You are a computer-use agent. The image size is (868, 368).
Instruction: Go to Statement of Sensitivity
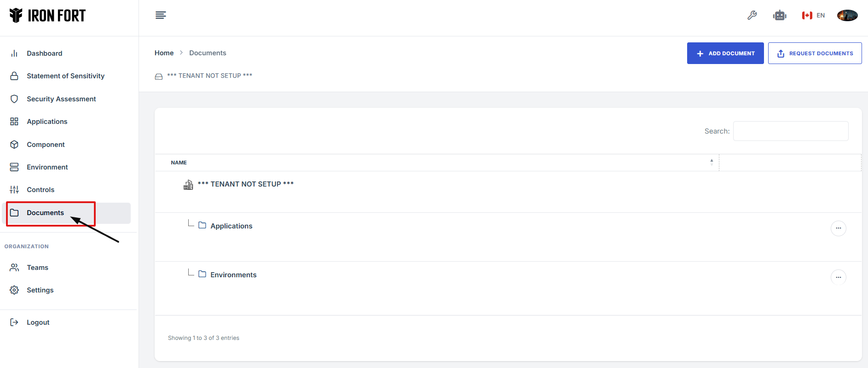(65, 76)
